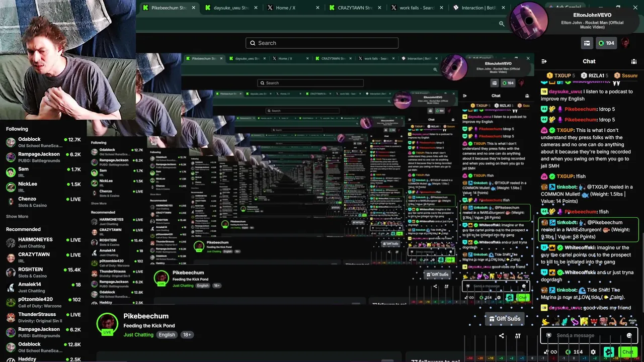644x362 pixels.
Task: Click the Sam avatar in Following list
Action: pyautogui.click(x=11, y=172)
